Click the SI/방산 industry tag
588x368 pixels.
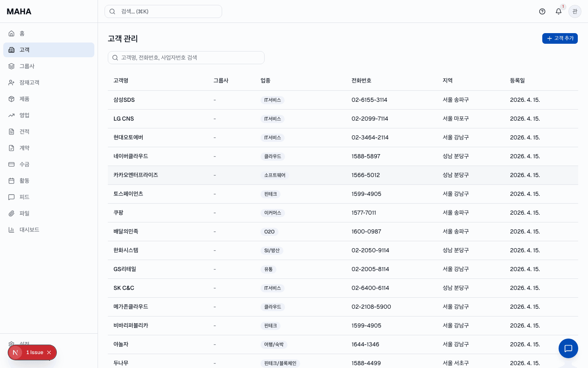272,250
